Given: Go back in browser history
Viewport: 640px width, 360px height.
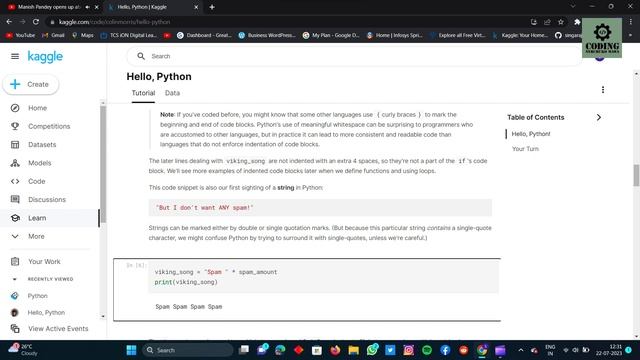Looking at the screenshot, I should [9, 22].
